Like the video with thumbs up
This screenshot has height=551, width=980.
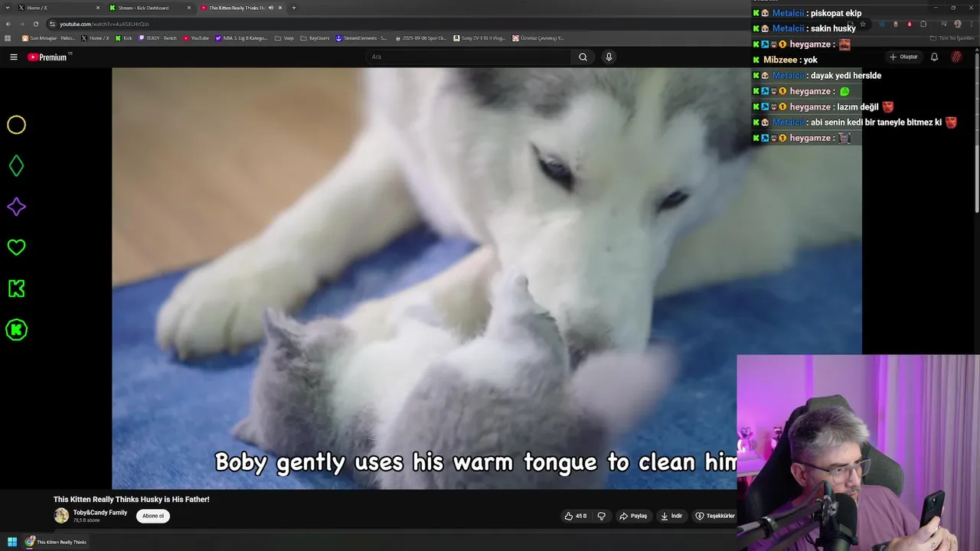click(x=576, y=516)
